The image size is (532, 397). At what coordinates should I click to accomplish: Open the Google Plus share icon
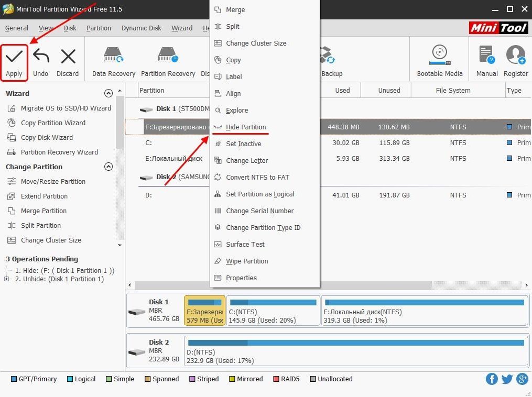tap(522, 379)
